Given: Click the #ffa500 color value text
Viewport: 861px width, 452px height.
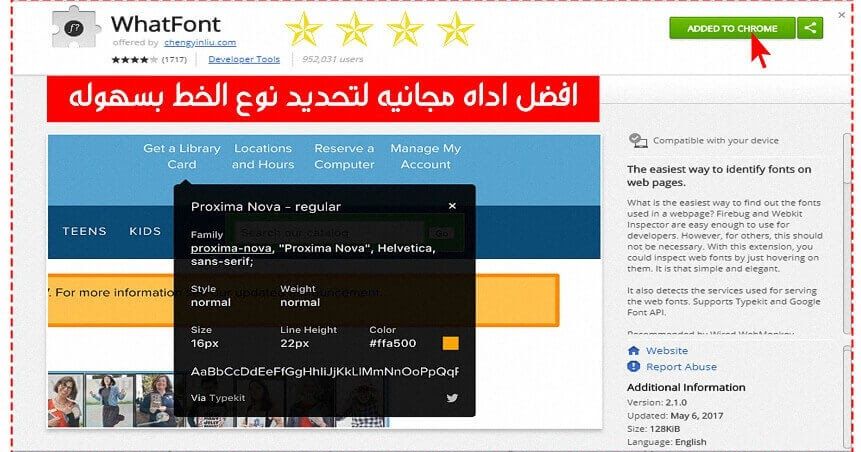Looking at the screenshot, I should [x=393, y=344].
